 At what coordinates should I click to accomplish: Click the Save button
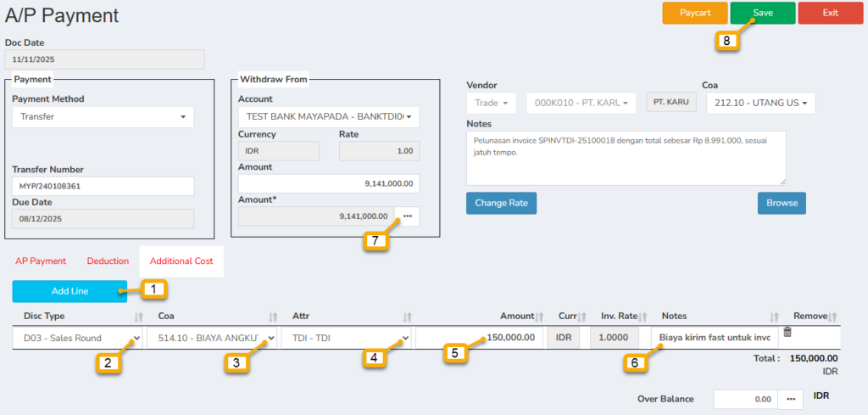coord(762,13)
